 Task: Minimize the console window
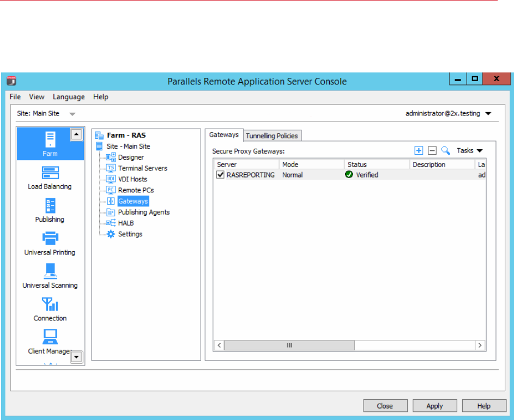click(x=458, y=78)
